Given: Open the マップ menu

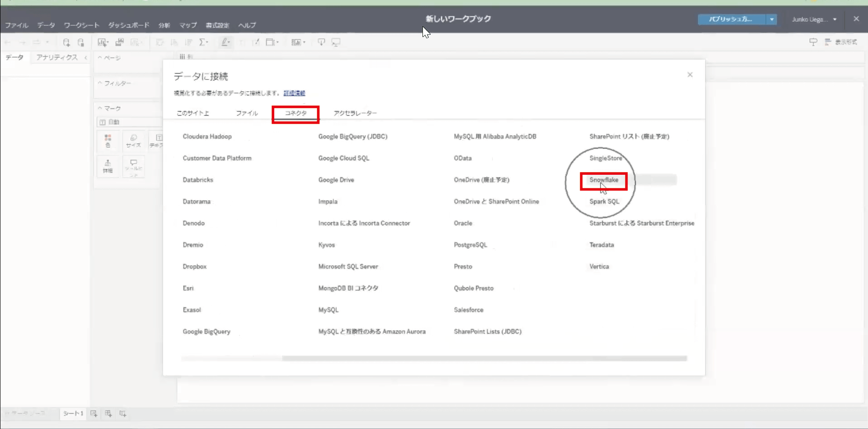Looking at the screenshot, I should click(188, 25).
